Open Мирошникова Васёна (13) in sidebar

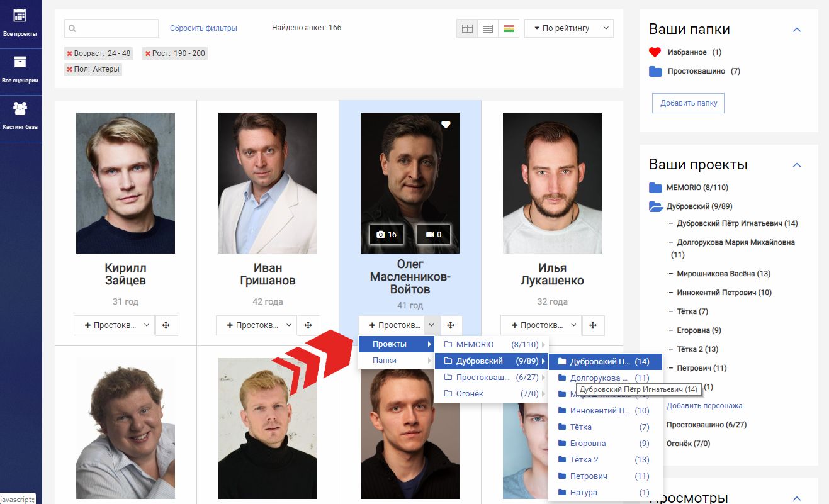tap(724, 274)
